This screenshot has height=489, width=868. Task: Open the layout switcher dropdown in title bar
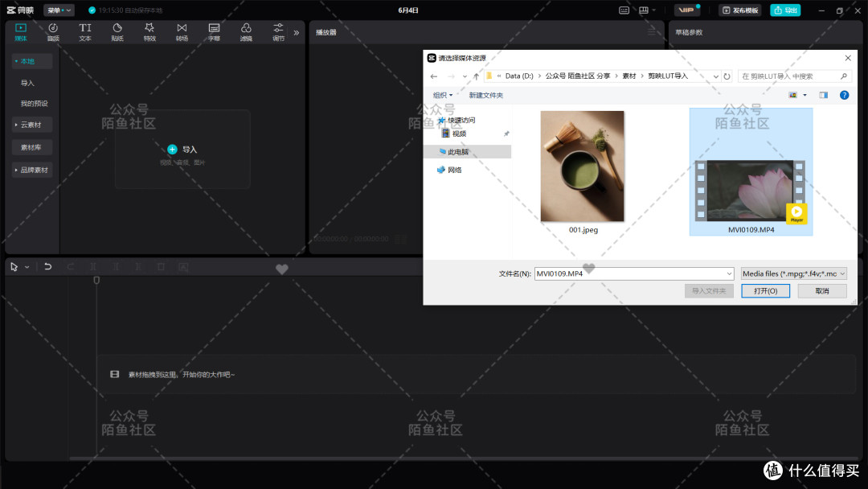(646, 10)
